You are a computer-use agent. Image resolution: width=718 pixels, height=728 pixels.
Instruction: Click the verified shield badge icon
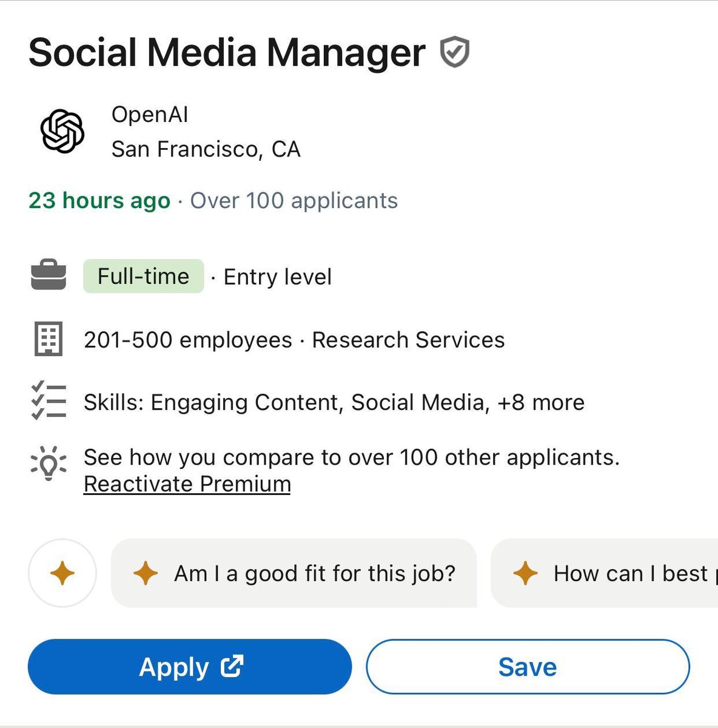pos(454,52)
